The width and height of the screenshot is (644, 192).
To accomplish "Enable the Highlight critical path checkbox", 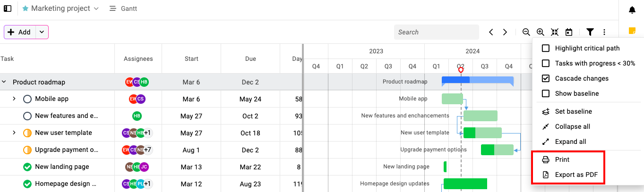I will tap(546, 48).
